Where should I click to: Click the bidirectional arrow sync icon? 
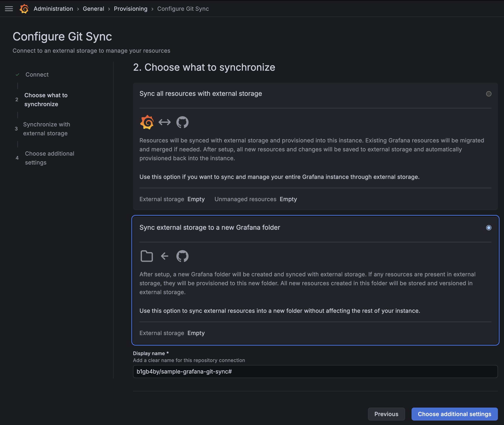tap(164, 122)
